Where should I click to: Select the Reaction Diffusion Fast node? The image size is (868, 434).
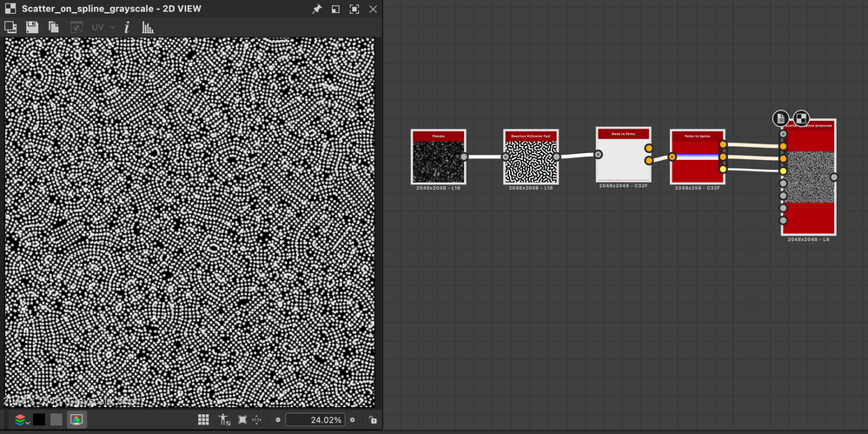tap(531, 157)
